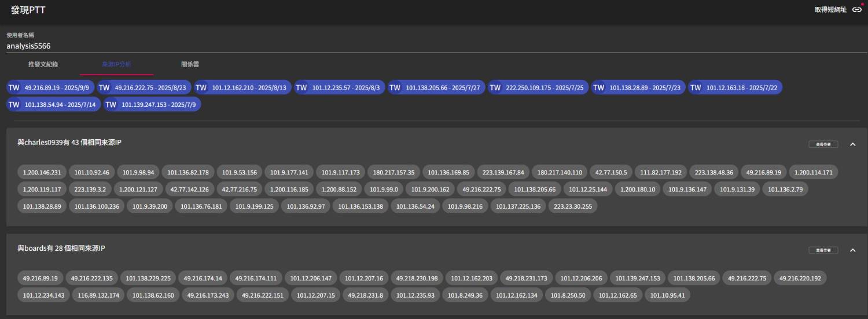Click the 1.200.146.231 IP chip
Viewport: 868px width, 319px height.
coord(42,172)
